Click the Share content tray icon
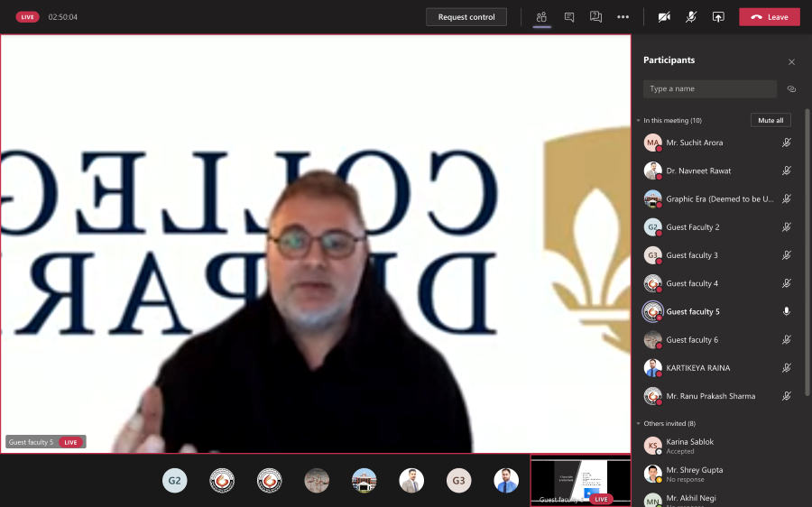 (x=718, y=17)
